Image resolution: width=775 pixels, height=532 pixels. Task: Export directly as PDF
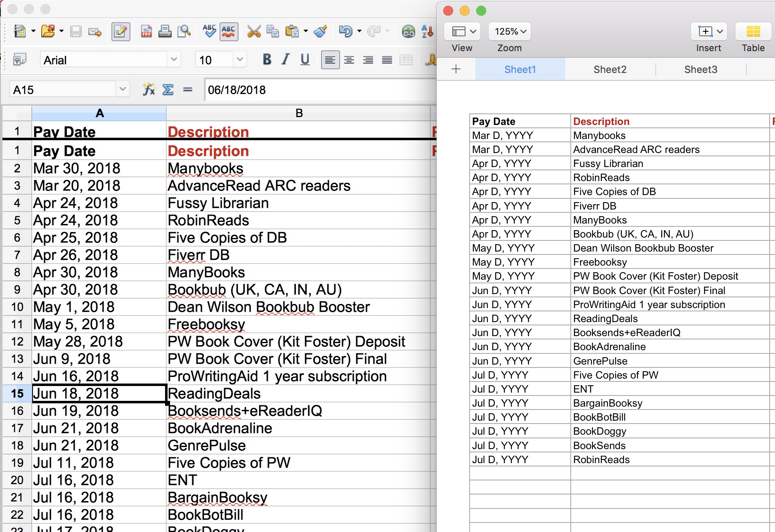[146, 31]
